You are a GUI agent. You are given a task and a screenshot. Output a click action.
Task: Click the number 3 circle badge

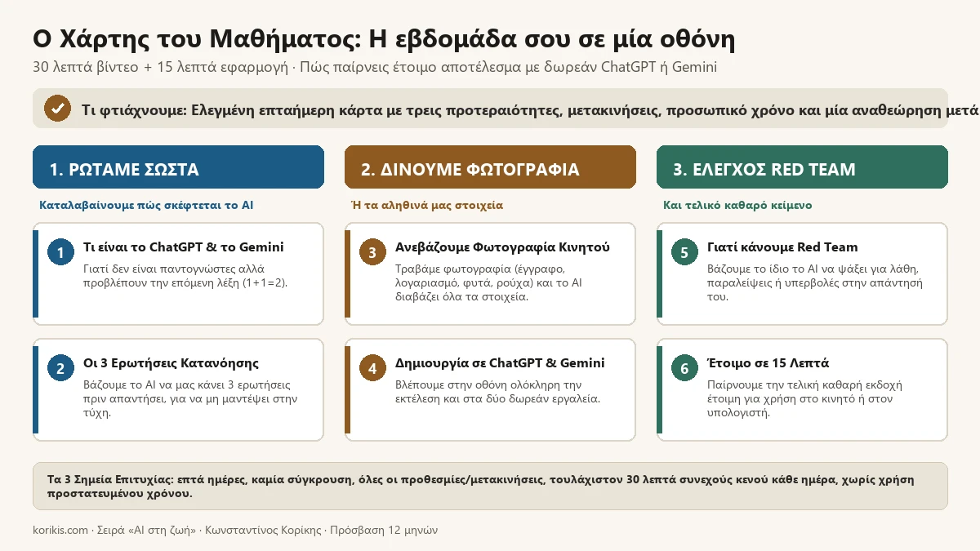(372, 252)
